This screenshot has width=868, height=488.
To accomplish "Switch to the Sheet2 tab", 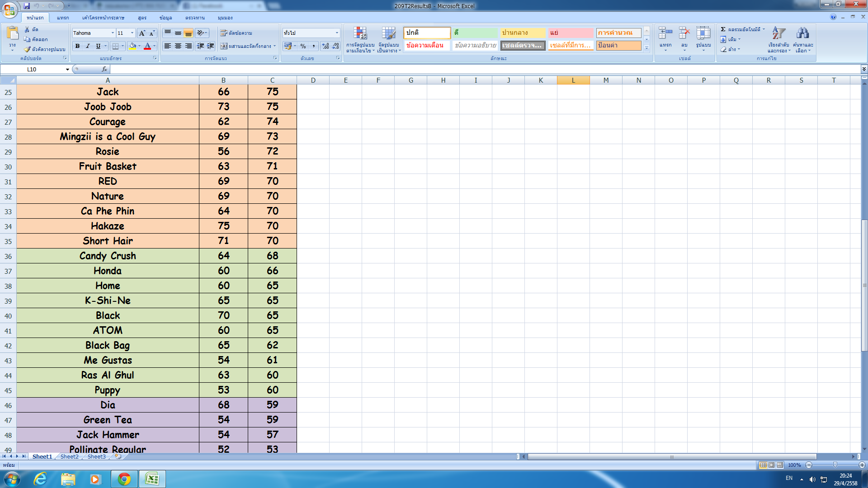I will [x=69, y=457].
